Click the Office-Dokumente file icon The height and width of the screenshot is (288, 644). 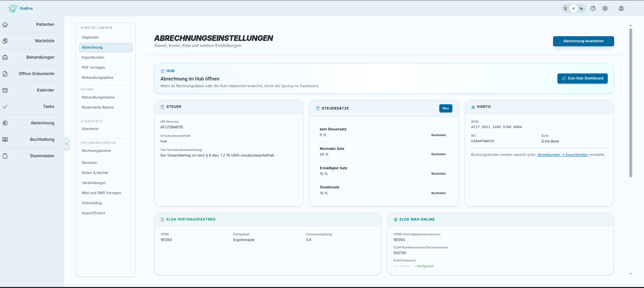(5, 74)
